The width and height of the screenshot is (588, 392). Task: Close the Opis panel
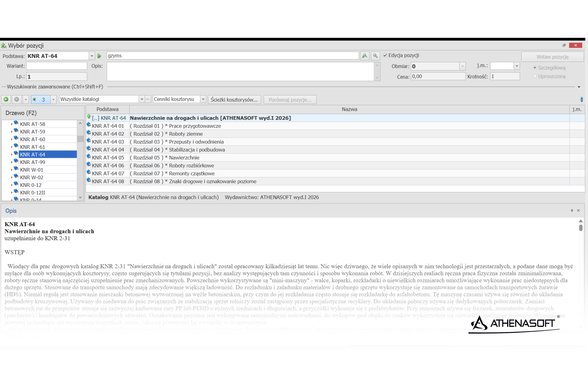coord(578,210)
